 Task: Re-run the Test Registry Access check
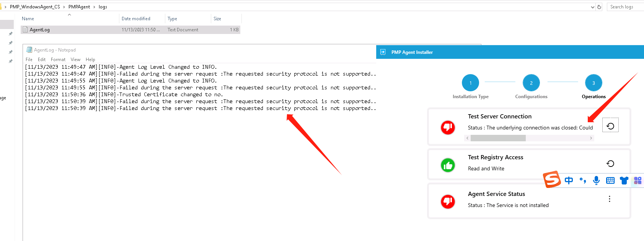[610, 163]
